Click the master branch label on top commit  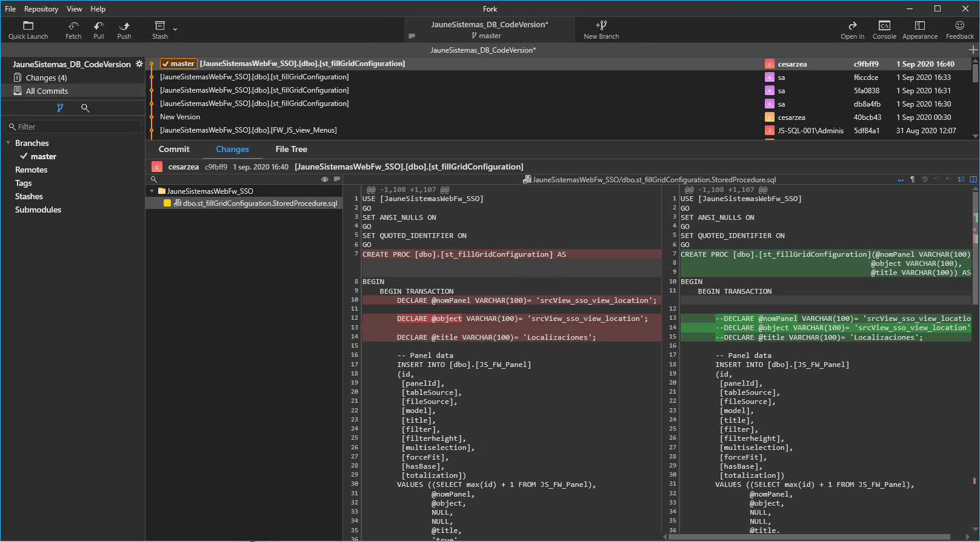(178, 64)
